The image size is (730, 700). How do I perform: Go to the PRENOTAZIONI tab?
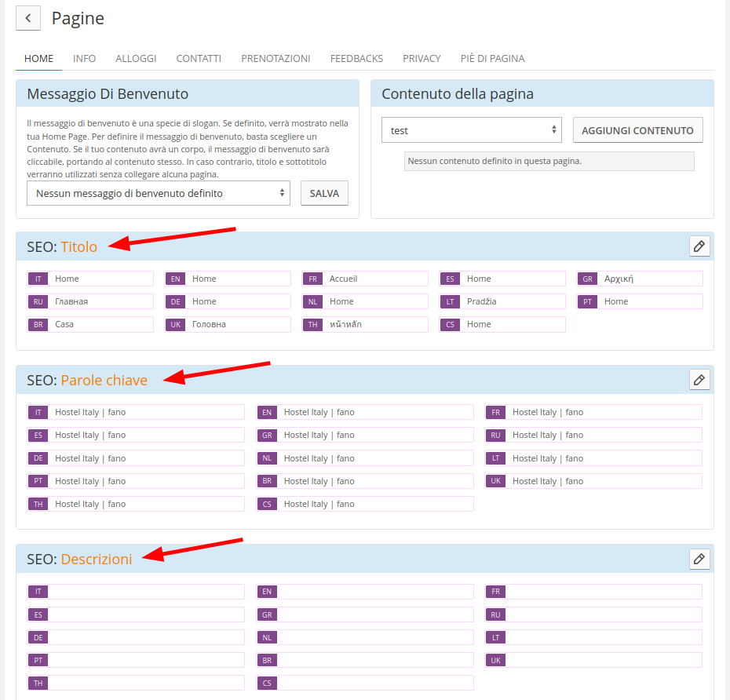click(x=276, y=58)
